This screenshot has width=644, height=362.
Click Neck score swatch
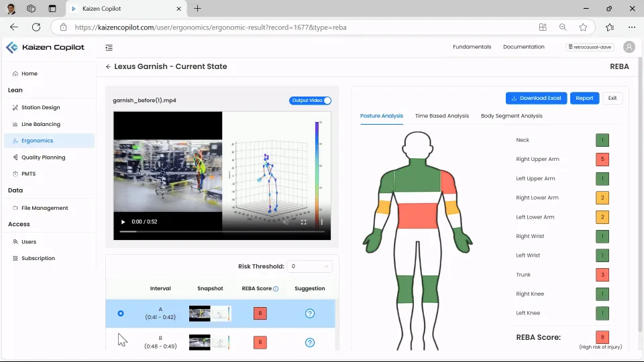602,140
